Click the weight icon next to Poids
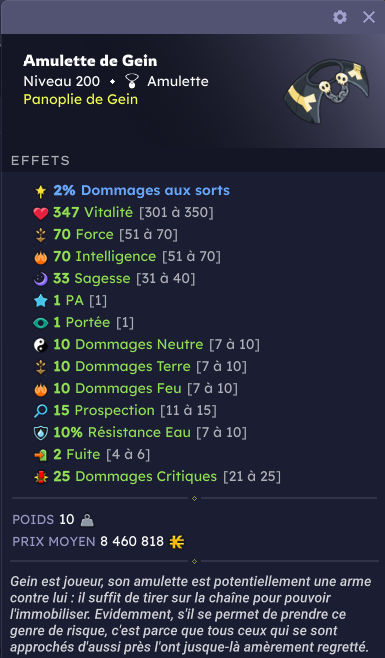The image size is (385, 658). 87,520
